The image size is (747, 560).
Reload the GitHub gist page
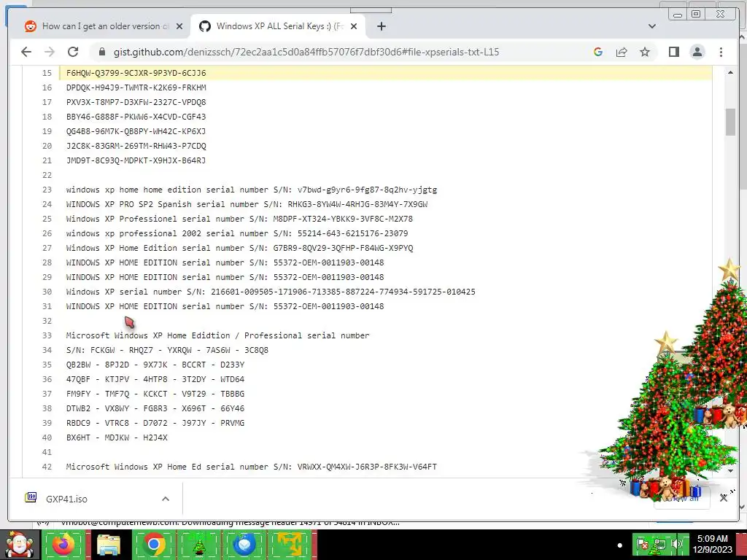coord(73,52)
